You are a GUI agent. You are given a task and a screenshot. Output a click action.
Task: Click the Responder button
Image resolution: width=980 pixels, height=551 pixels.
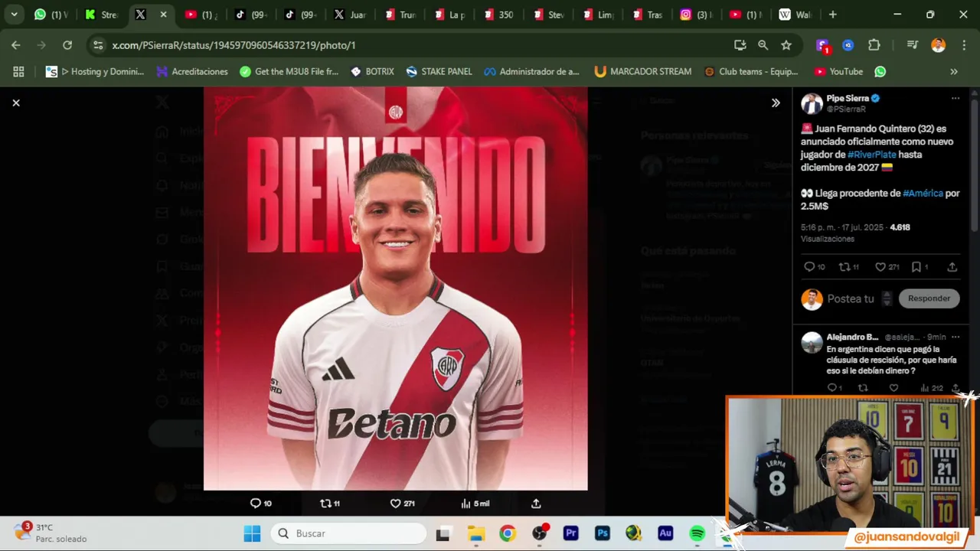(x=929, y=298)
